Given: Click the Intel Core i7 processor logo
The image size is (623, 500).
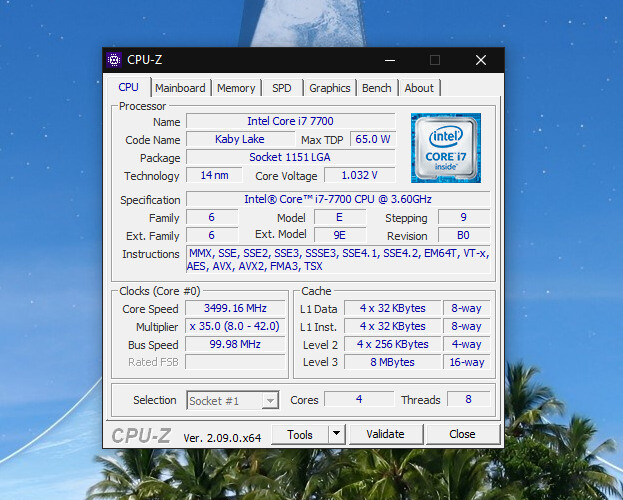Looking at the screenshot, I should [446, 148].
